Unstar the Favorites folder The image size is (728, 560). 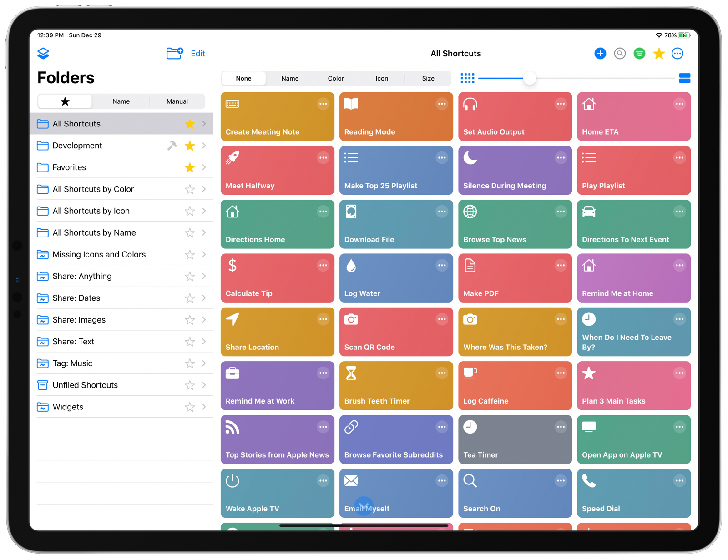coord(190,167)
